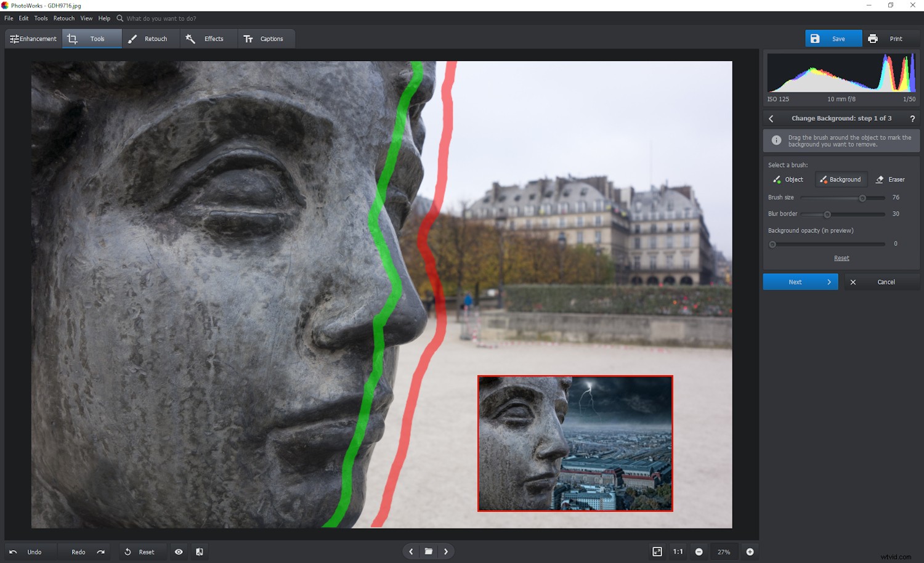Click the Next button to proceed
The height and width of the screenshot is (563, 924).
tap(800, 281)
